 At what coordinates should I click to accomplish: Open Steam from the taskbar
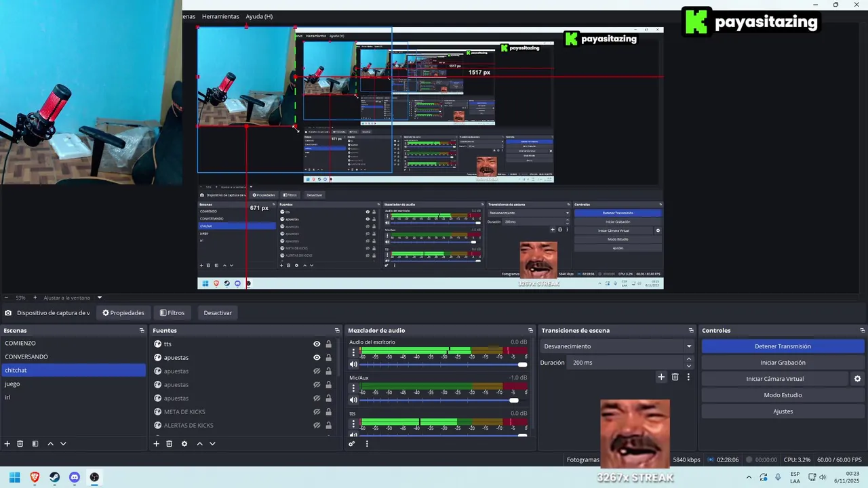coord(54,477)
